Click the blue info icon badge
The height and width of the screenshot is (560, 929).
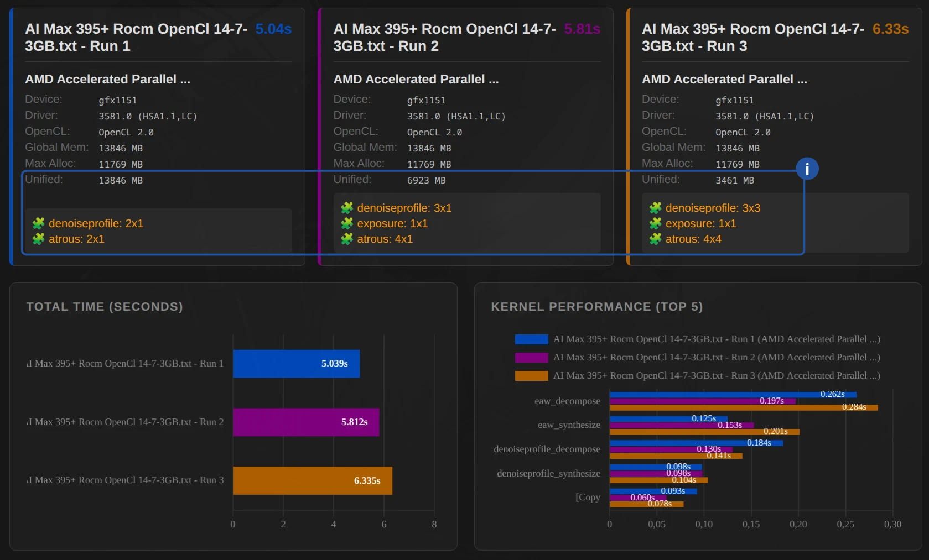(x=807, y=169)
